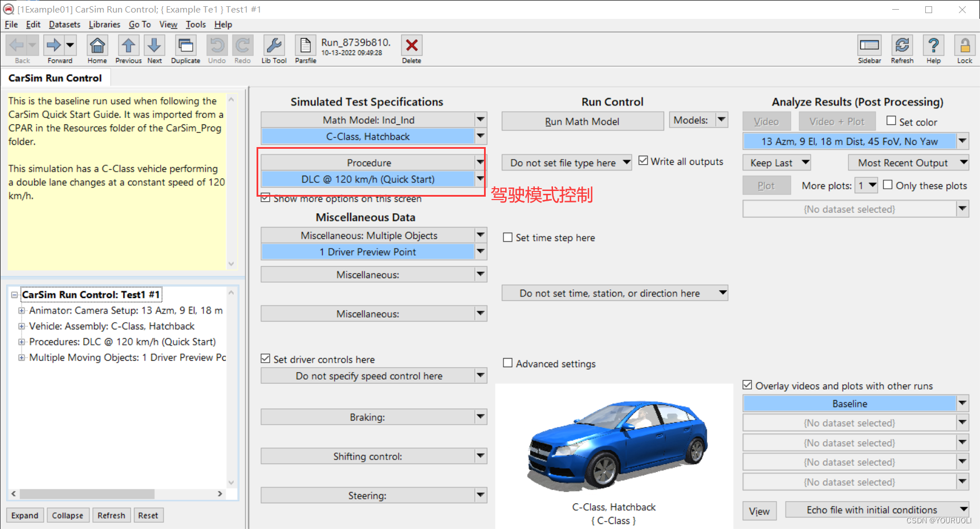Image resolution: width=980 pixels, height=529 pixels.
Task: Uncheck Overlay videos and plots with other runs
Action: tap(747, 385)
